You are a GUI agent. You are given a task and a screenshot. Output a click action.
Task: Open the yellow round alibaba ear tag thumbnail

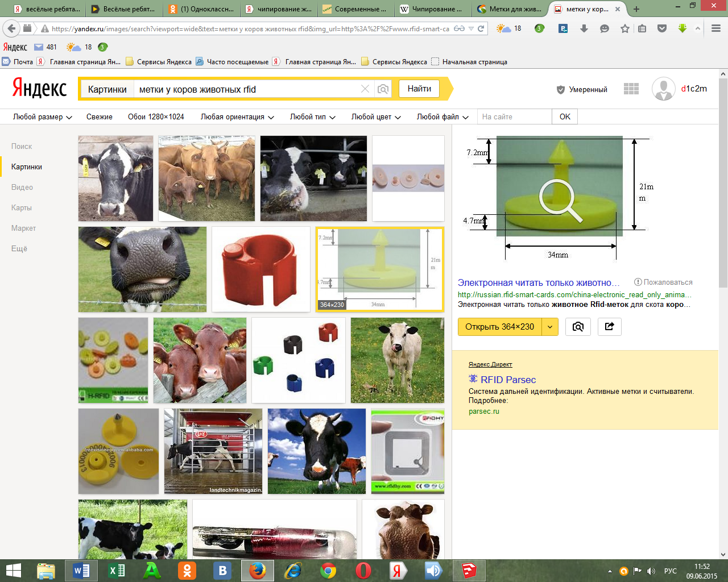[x=118, y=451]
